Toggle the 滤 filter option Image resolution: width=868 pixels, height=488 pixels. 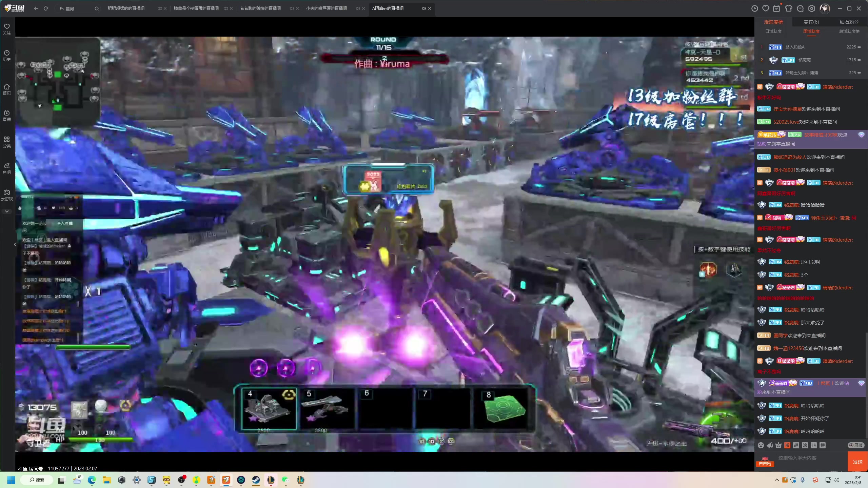[x=805, y=445]
